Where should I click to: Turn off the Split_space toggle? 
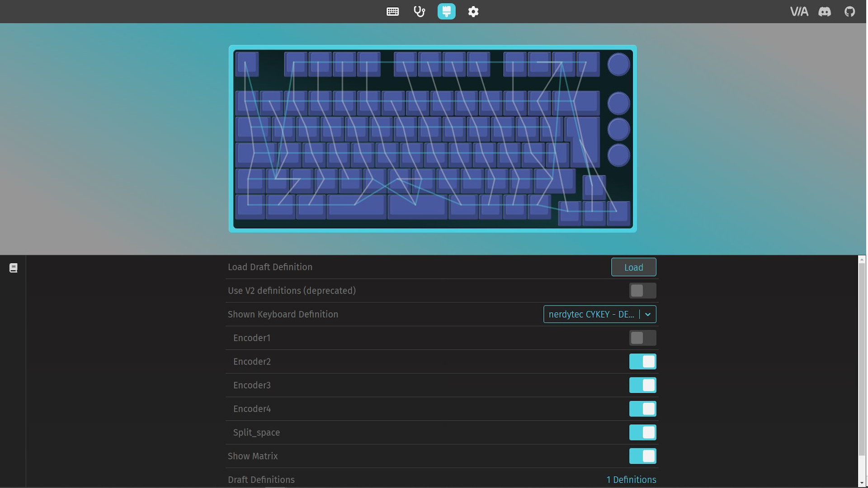(x=642, y=432)
